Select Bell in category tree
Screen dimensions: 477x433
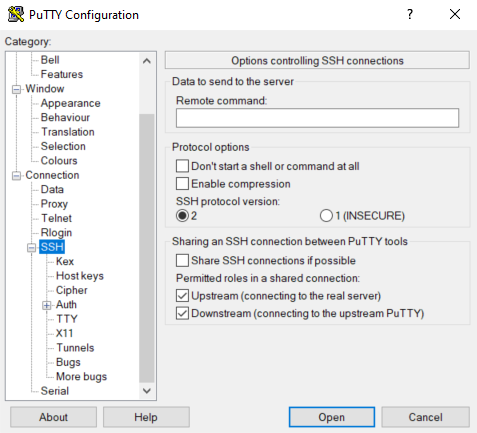[x=50, y=60]
